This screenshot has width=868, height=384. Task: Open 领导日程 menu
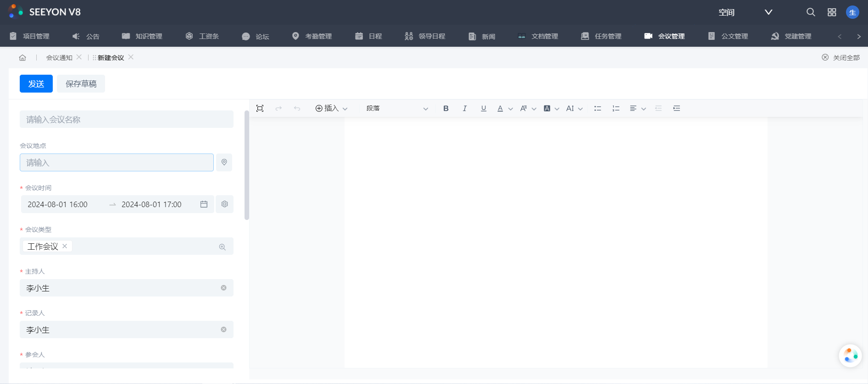[425, 36]
